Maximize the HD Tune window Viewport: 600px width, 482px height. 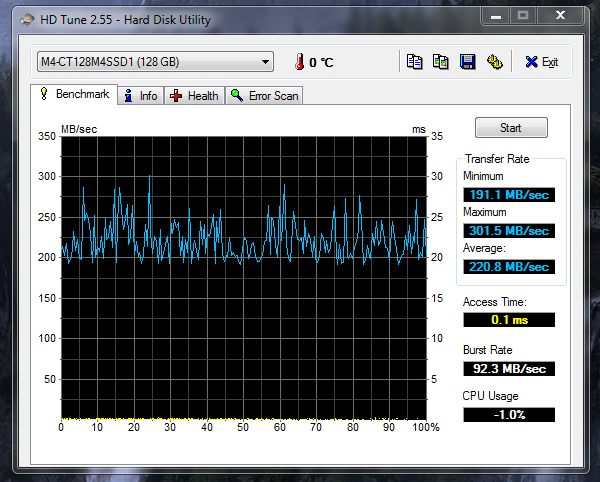[523, 16]
